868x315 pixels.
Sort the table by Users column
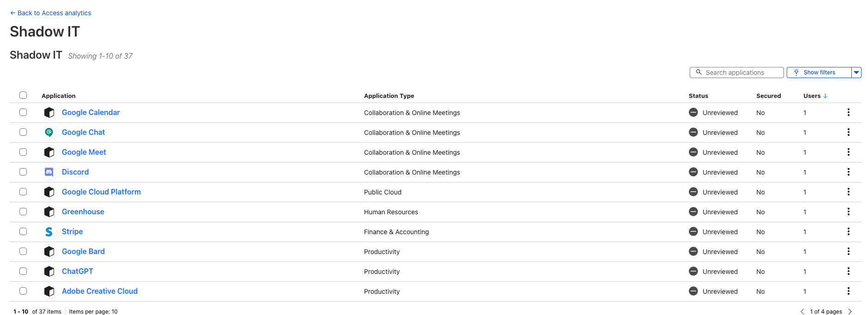click(815, 96)
